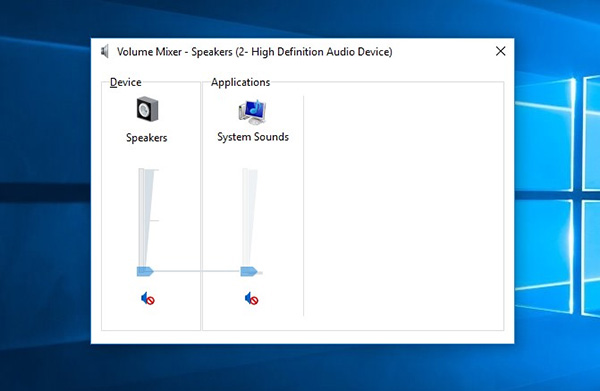
Task: Click the middle tick mark on the Speakers slider
Action: 154,220
